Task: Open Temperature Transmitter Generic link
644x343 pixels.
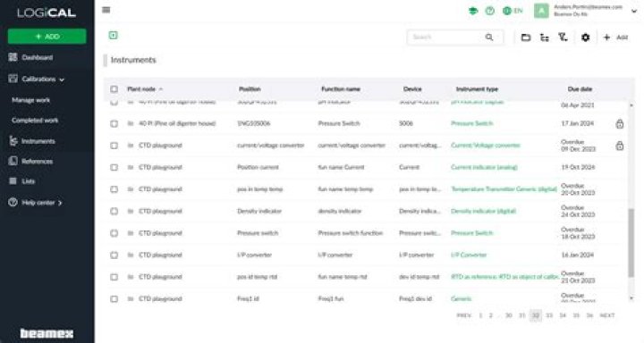Action: (x=504, y=189)
